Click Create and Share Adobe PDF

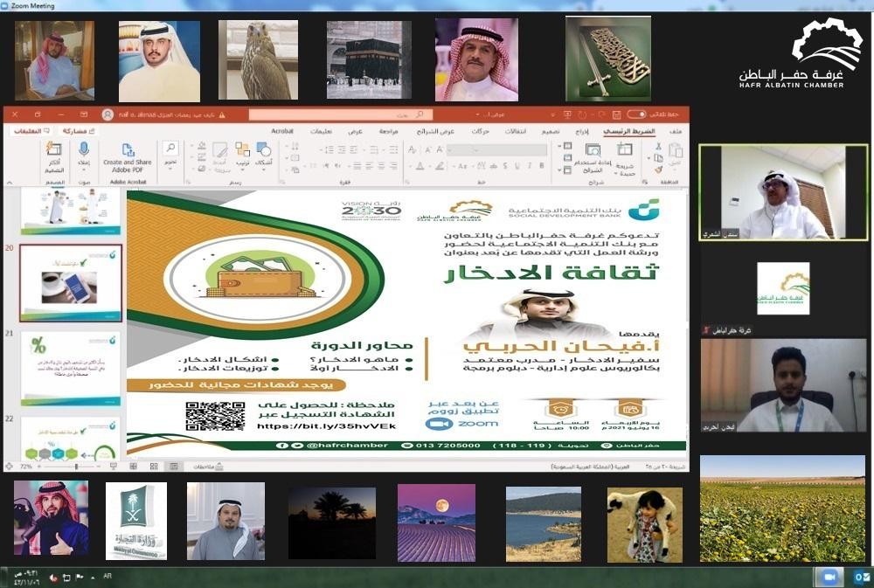tap(128, 155)
